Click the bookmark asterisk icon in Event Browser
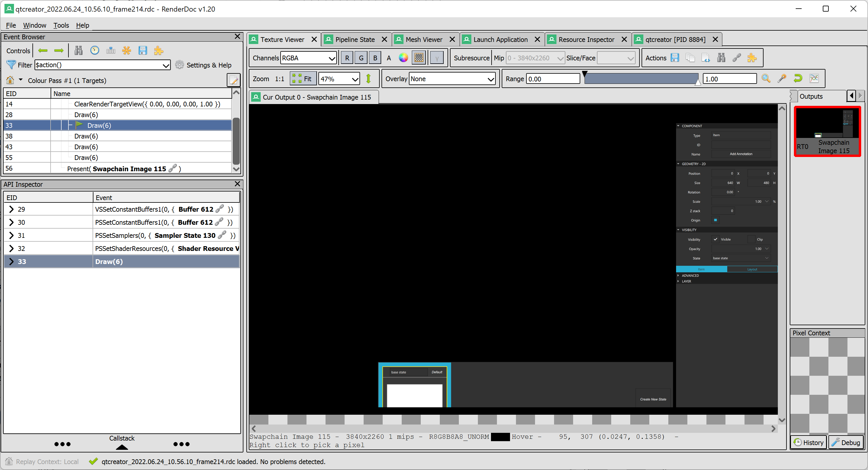 (127, 50)
